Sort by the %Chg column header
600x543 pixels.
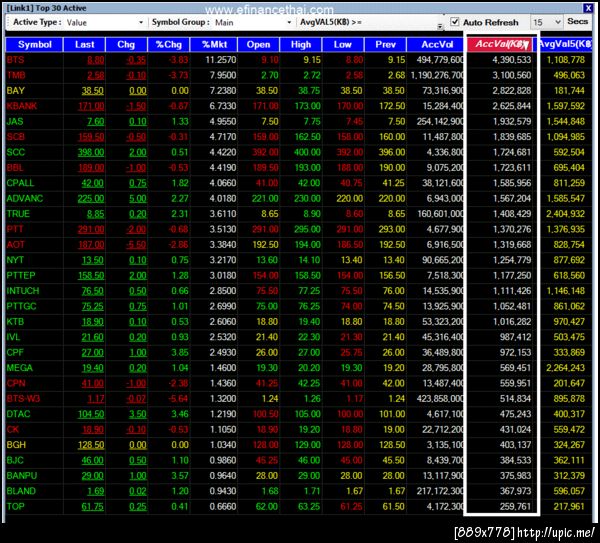(169, 45)
